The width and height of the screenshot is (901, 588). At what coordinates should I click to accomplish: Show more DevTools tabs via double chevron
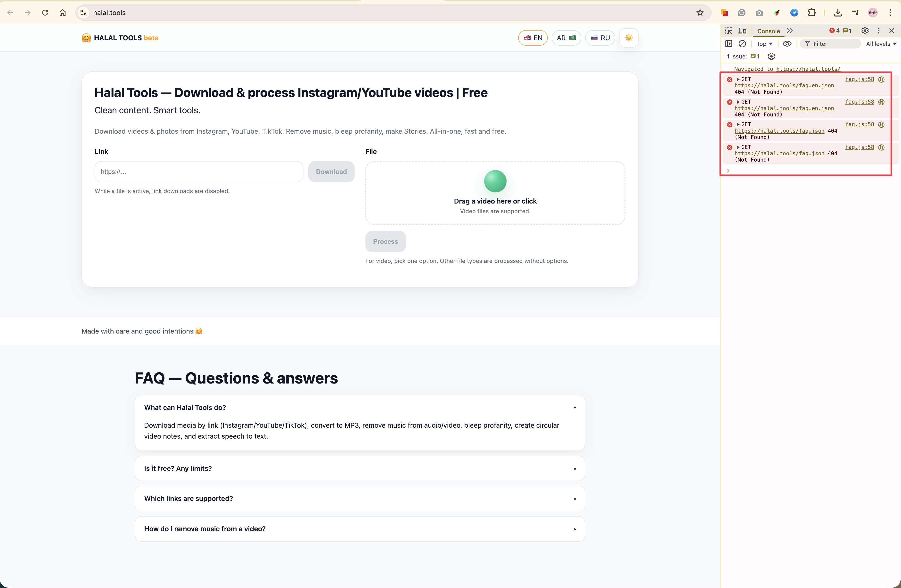pos(790,31)
